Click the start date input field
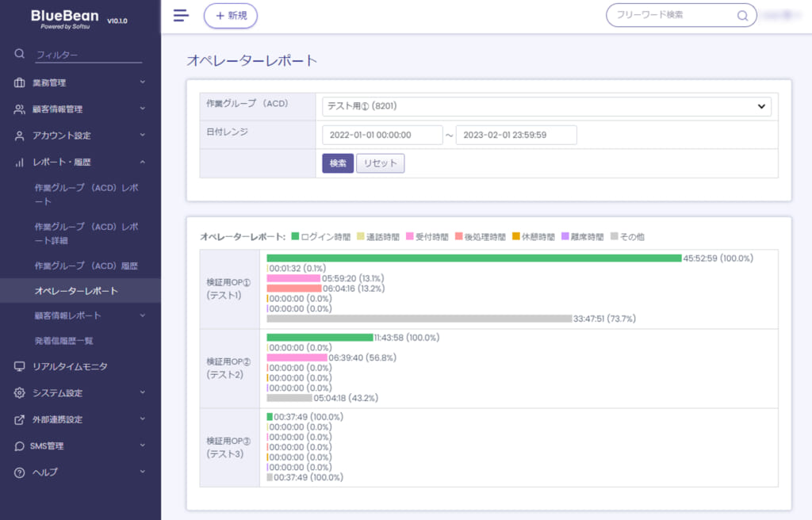Viewport: 812px width, 520px height. [x=382, y=136]
